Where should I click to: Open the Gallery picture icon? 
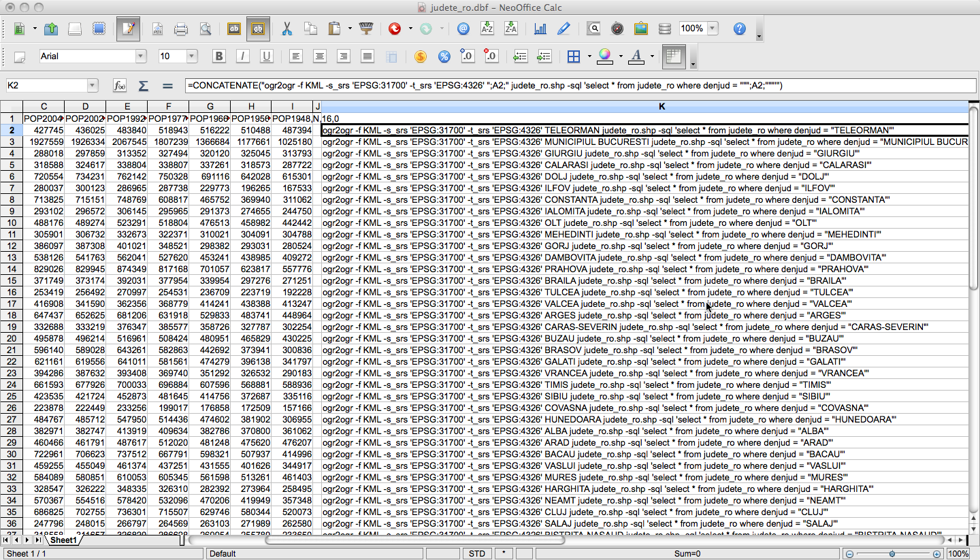pos(641,29)
